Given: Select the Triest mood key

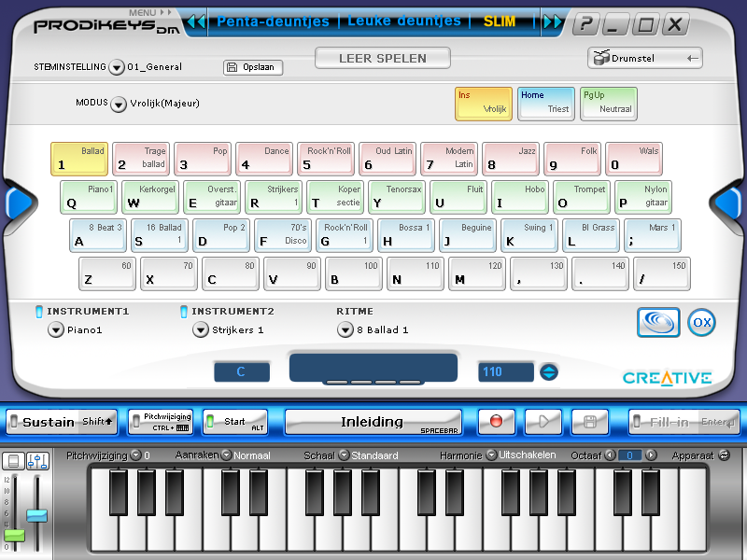Looking at the screenshot, I should tap(546, 104).
